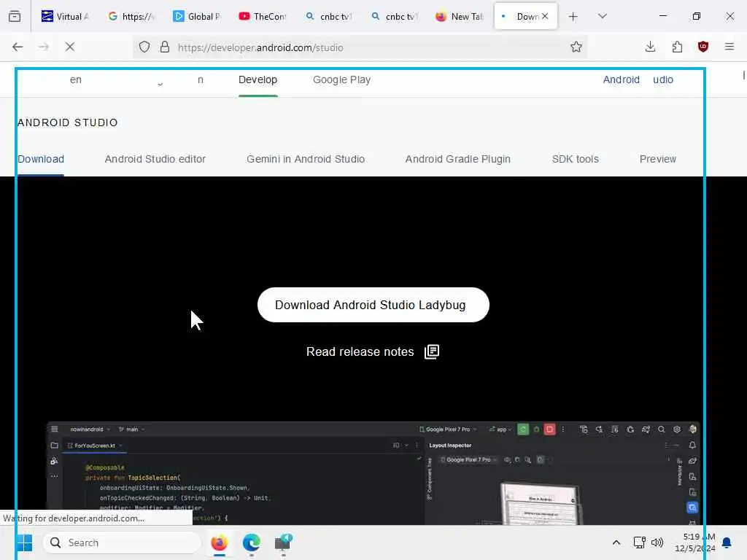
Task: Click the taskbar Search box
Action: coord(122,542)
